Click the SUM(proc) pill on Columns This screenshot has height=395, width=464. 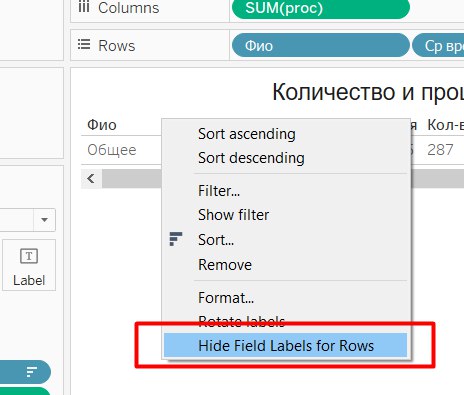click(320, 8)
